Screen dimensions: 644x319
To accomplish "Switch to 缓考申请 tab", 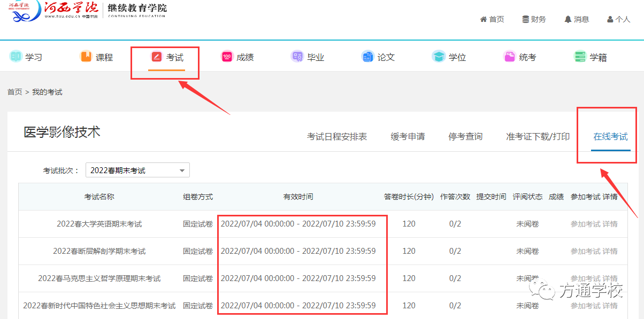I will click(x=408, y=137).
